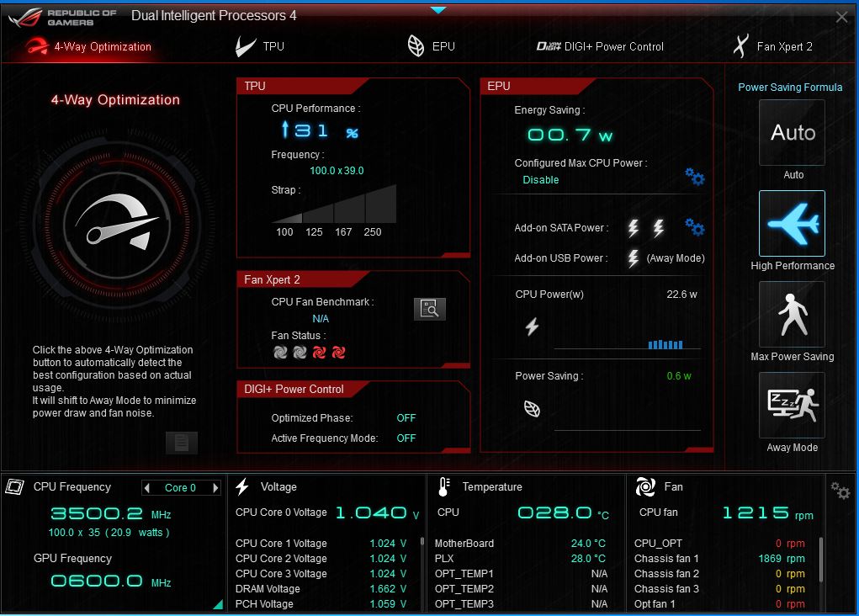This screenshot has width=859, height=616.
Task: Click the CPU Frequency chip icon
Action: (x=15, y=486)
